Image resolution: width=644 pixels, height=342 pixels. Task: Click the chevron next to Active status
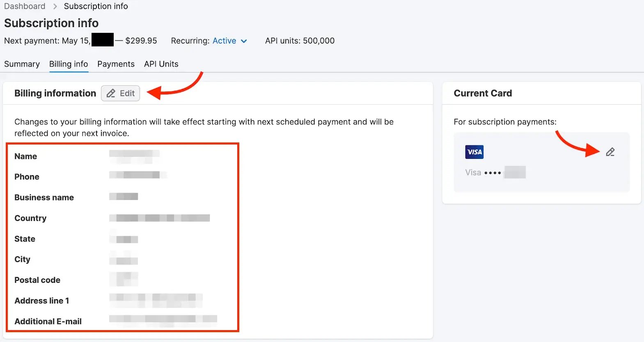(244, 41)
